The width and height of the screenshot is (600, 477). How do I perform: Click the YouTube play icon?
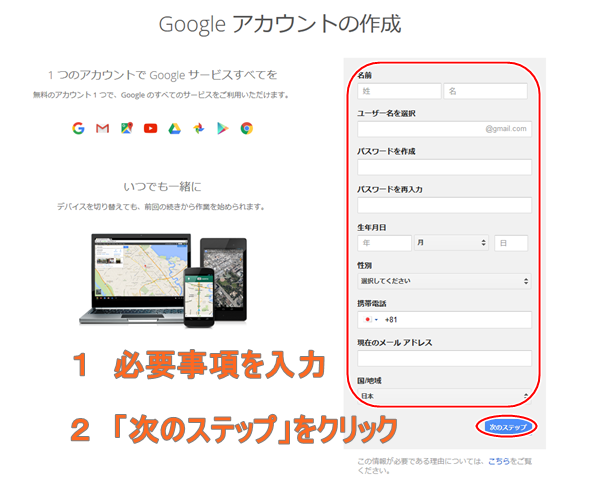150,128
